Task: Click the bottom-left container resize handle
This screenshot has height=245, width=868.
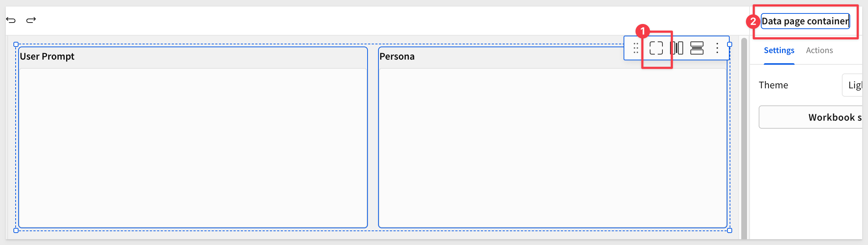Action: tap(16, 230)
